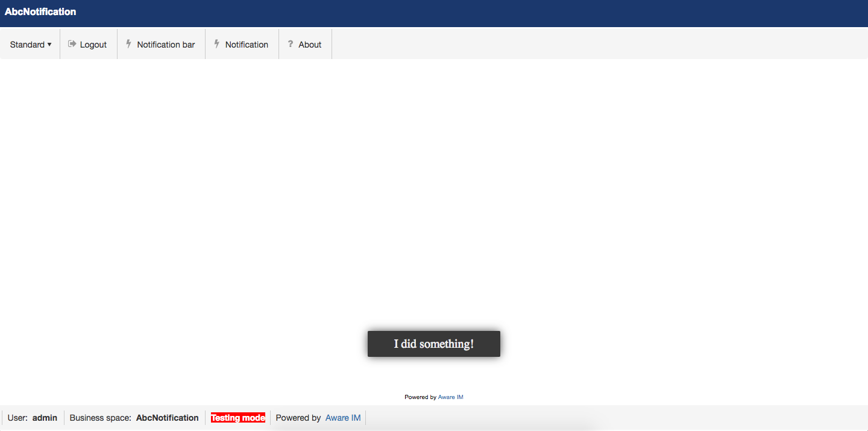Open the Notification bar menu item
Viewport: 868px width, 431px height.
(161, 45)
